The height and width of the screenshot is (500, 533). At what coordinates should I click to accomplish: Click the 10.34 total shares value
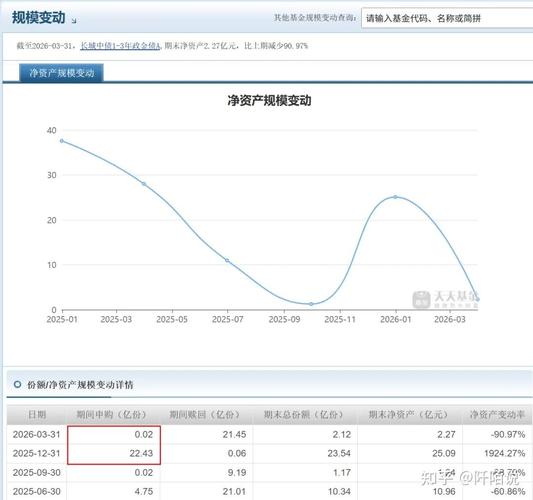tap(339, 492)
